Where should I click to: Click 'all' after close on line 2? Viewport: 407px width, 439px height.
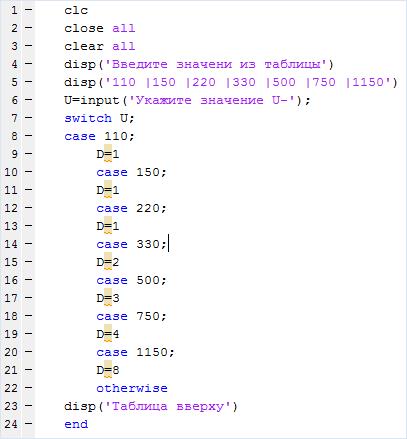124,28
